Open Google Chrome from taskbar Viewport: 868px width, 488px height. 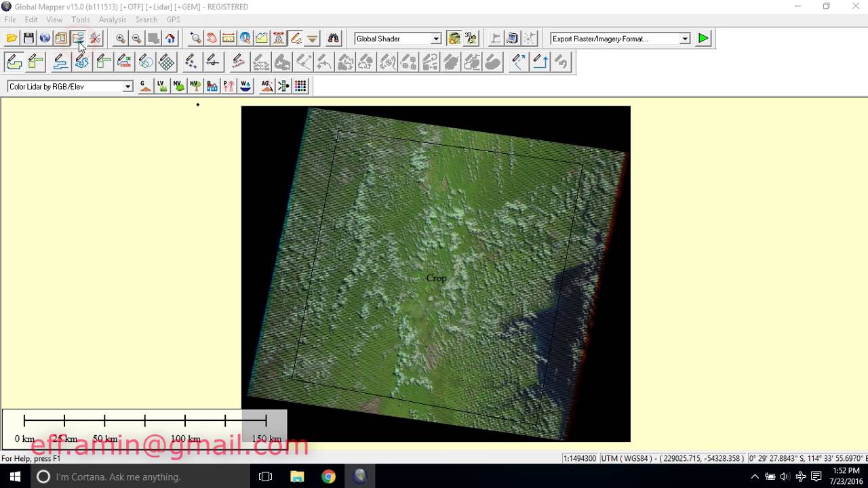point(328,476)
